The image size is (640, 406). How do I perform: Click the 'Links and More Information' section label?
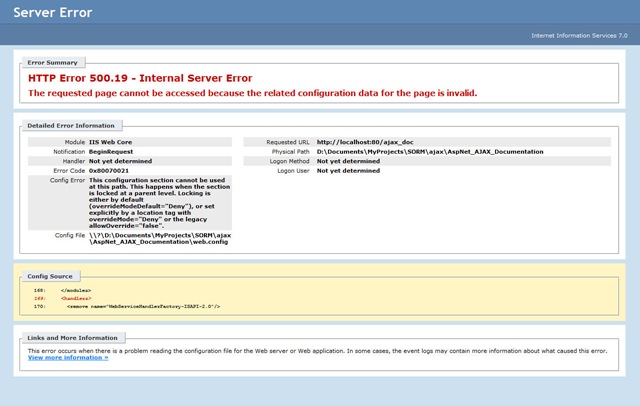tap(72, 338)
